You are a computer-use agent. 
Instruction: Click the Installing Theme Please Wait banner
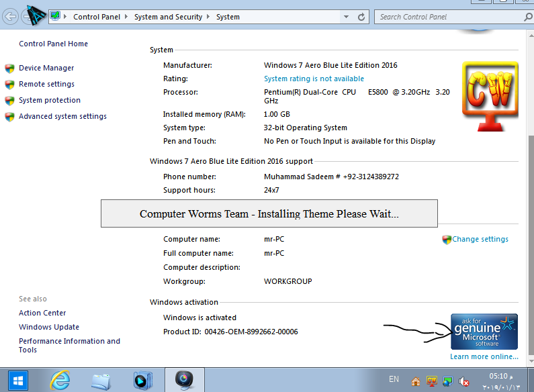click(x=269, y=213)
